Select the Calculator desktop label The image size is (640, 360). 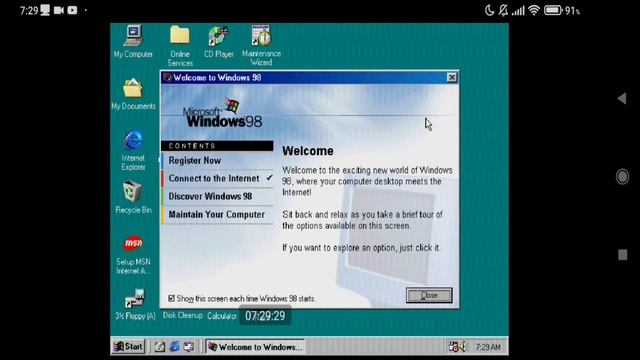coord(222,316)
